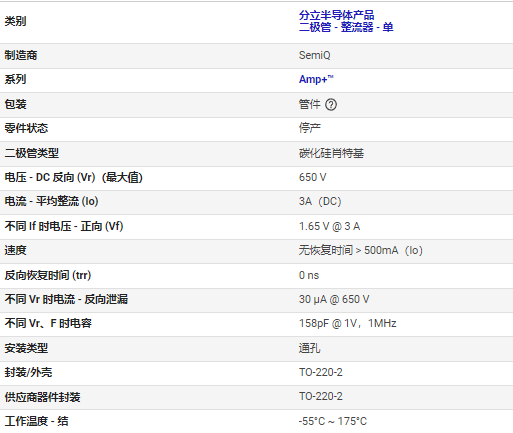The height and width of the screenshot is (433, 513).
Task: Select the 158pF @ 1V, 1MHz value
Action: (347, 323)
